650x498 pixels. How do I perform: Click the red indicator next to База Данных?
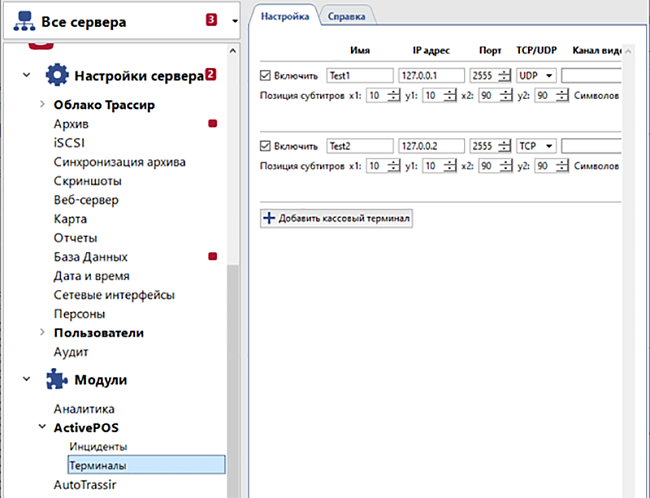point(213,257)
